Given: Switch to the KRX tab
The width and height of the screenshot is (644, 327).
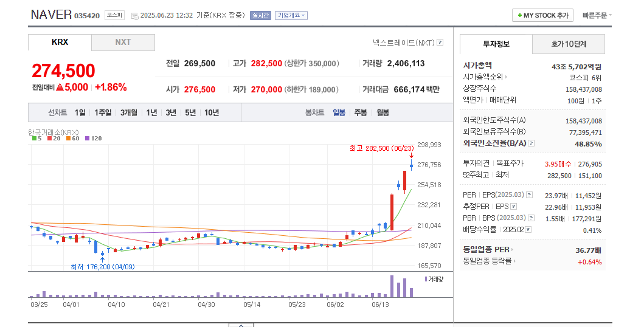Looking at the screenshot, I should 60,43.
